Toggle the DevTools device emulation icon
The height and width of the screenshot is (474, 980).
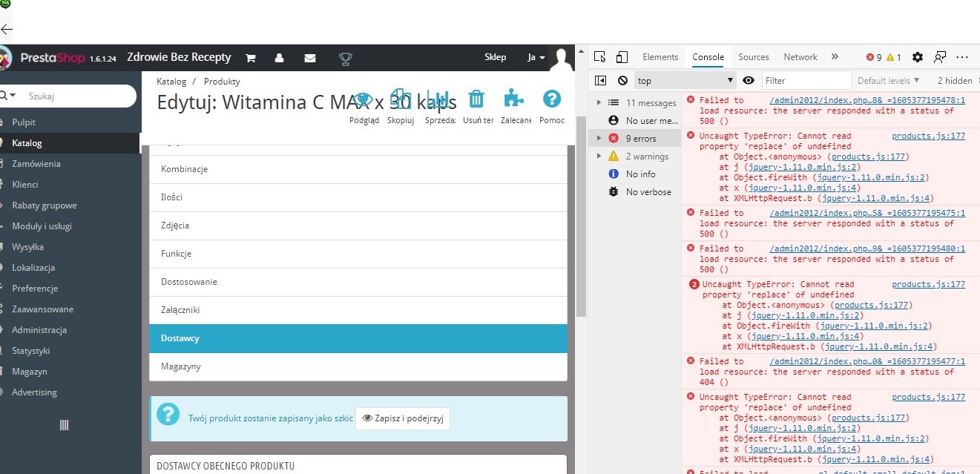click(x=622, y=57)
